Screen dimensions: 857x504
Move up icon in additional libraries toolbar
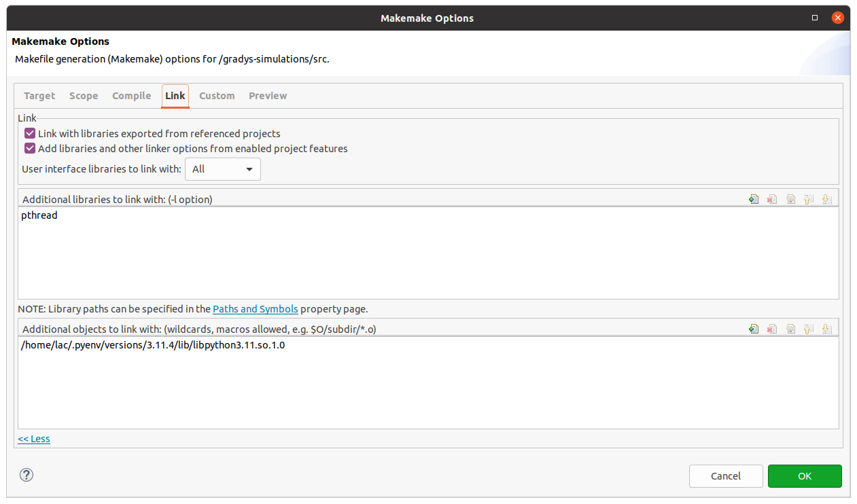coord(809,199)
